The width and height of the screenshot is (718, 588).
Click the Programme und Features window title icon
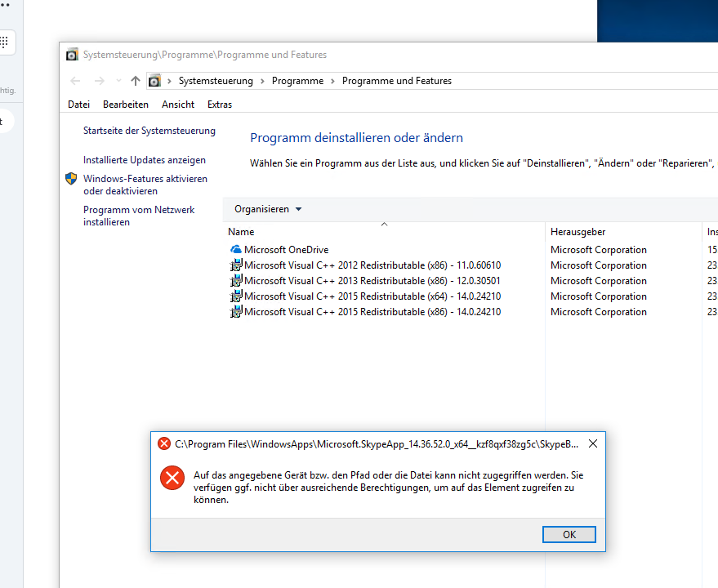[x=72, y=55]
